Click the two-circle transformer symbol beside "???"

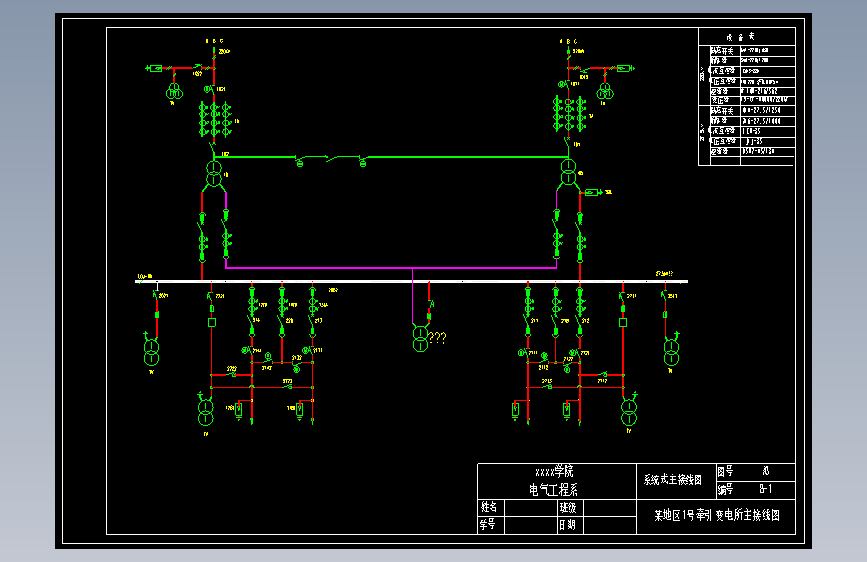coord(420,339)
